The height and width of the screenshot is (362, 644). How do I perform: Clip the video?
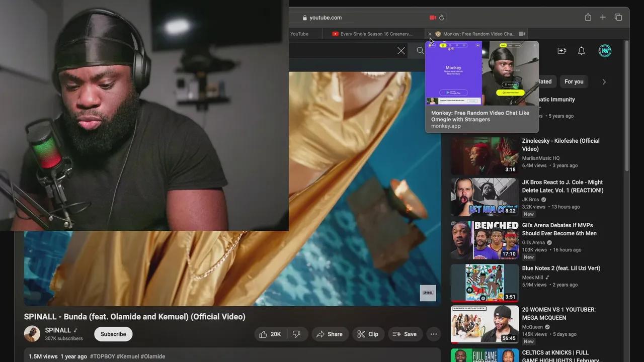click(x=367, y=334)
